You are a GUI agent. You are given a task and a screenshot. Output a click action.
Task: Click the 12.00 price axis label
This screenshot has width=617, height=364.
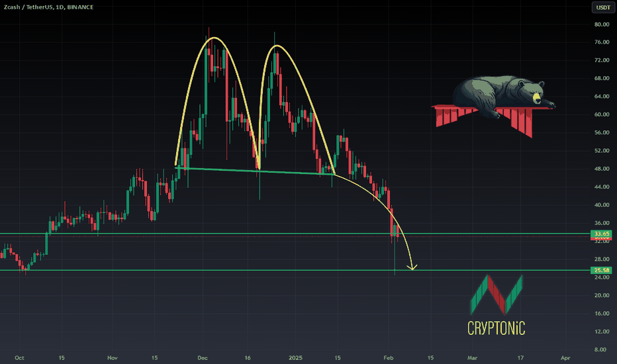602,332
